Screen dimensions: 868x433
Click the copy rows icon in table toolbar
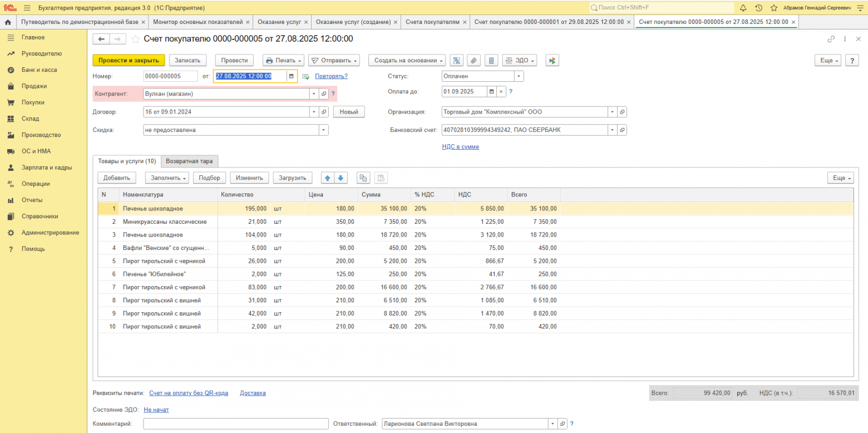tap(363, 178)
